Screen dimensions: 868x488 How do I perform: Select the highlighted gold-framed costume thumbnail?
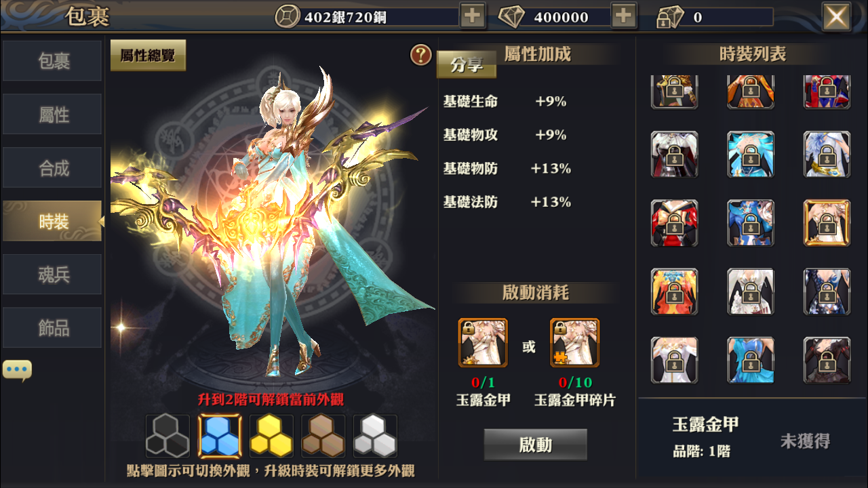coord(827,223)
